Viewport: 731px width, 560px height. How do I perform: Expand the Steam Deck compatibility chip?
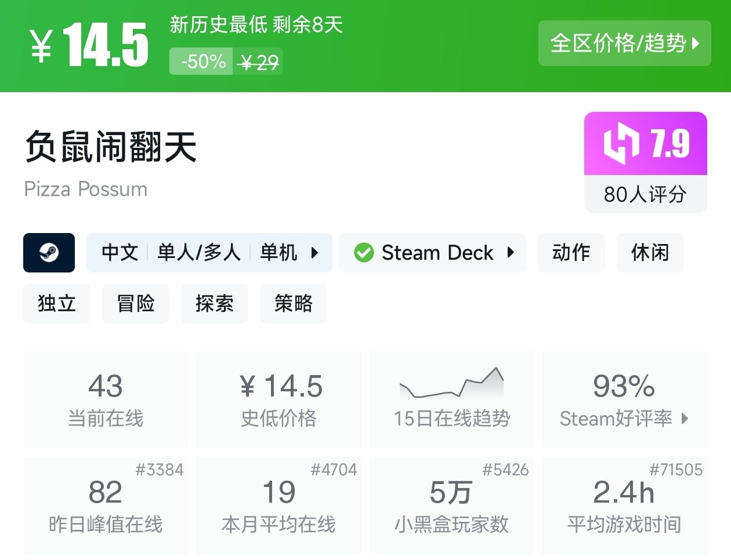(432, 253)
